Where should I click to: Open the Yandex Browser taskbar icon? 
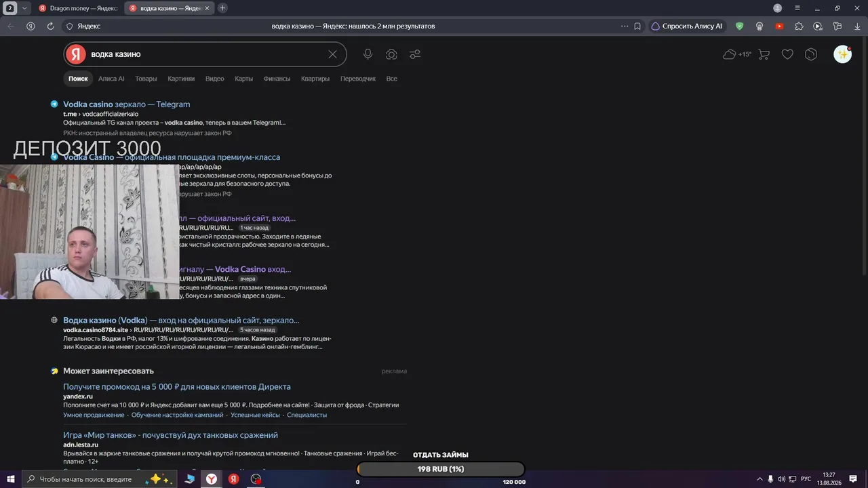212,479
